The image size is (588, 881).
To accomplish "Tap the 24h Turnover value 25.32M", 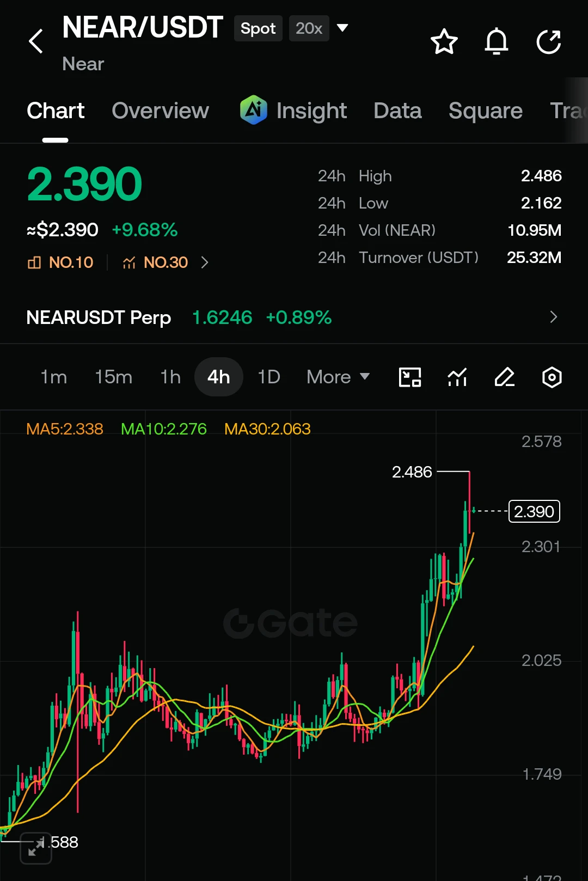I will point(534,258).
